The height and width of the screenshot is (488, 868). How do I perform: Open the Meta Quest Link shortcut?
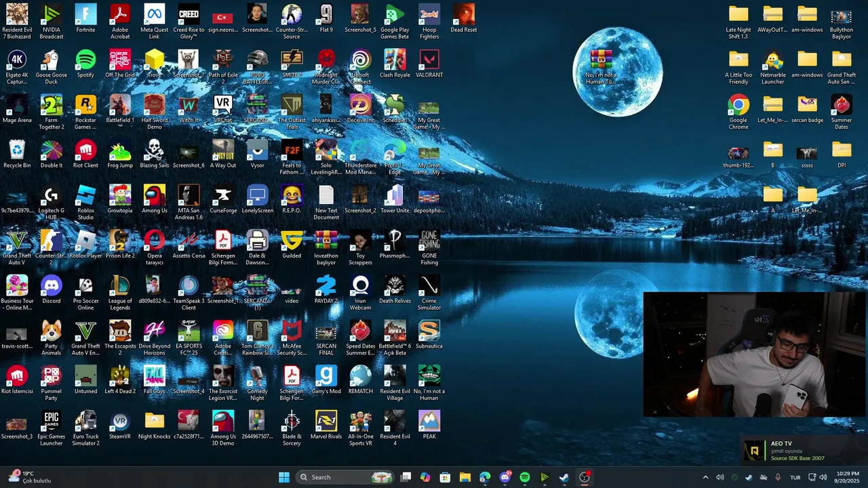click(155, 22)
